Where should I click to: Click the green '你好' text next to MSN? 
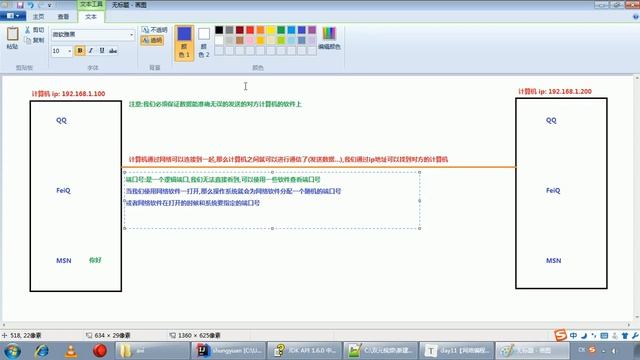point(95,260)
